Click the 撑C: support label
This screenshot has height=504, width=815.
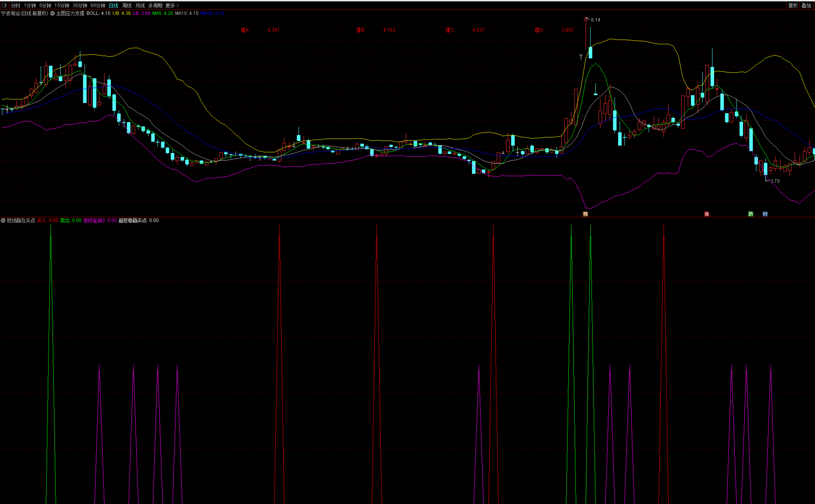(450, 30)
